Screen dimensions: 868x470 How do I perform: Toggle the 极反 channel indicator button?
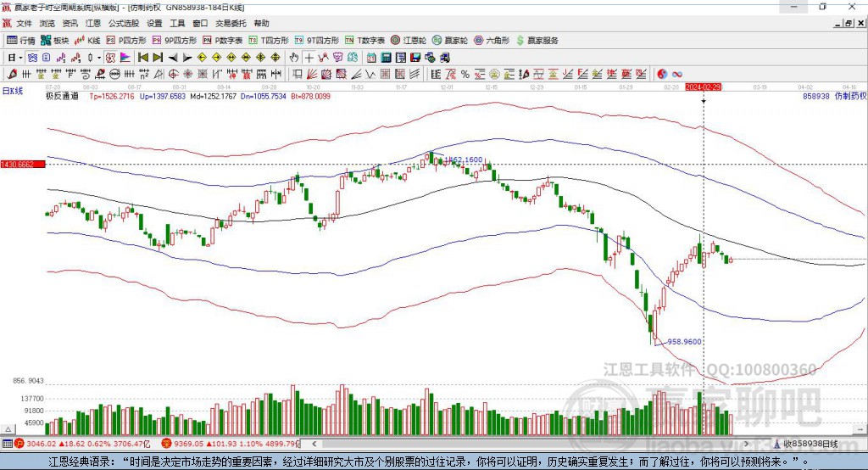pyautogui.click(x=111, y=58)
